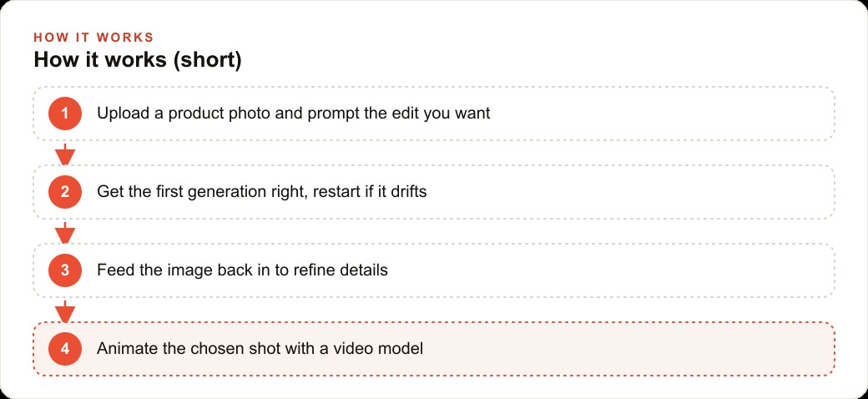Click the arrow pointing to step 4
868x399 pixels.
(65, 311)
